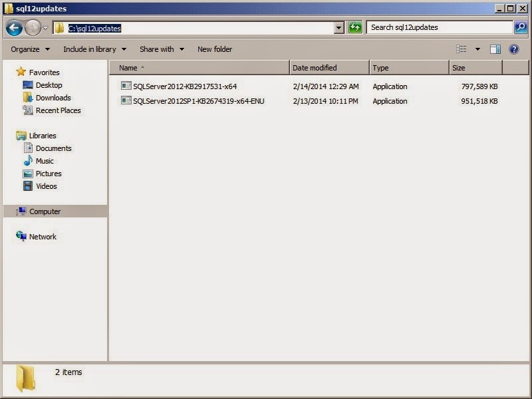532x399 pixels.
Task: Select the SQLServer2012SP1-KB2674319-x64-ENU file icon
Action: pos(126,100)
